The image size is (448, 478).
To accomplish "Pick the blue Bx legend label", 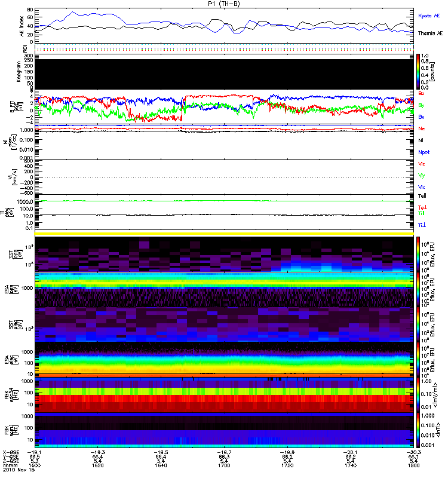I will (x=421, y=117).
